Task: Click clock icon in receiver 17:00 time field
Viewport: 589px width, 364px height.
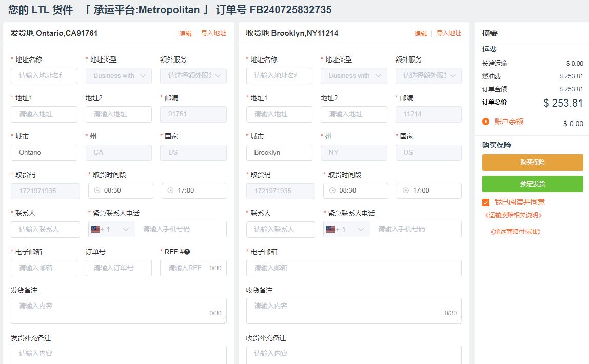Action: [x=405, y=190]
